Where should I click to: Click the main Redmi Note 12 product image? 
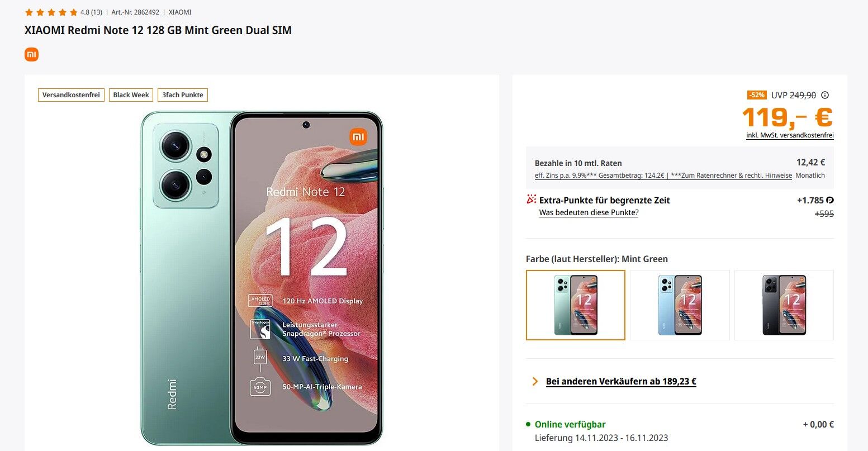pos(262,278)
